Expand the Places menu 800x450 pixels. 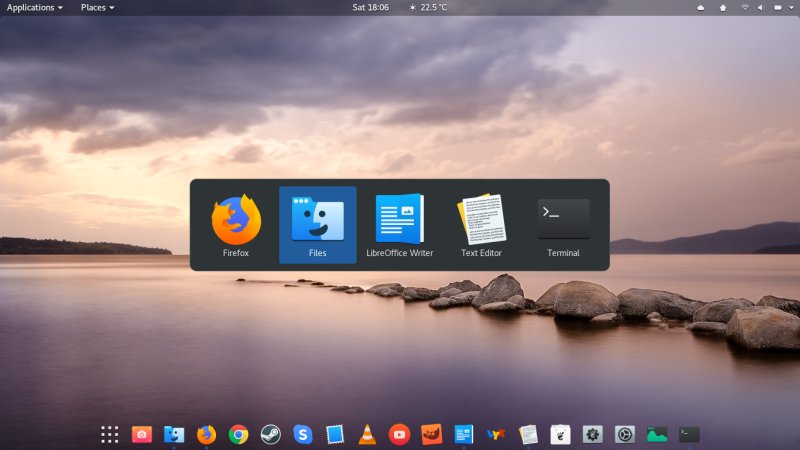point(97,7)
